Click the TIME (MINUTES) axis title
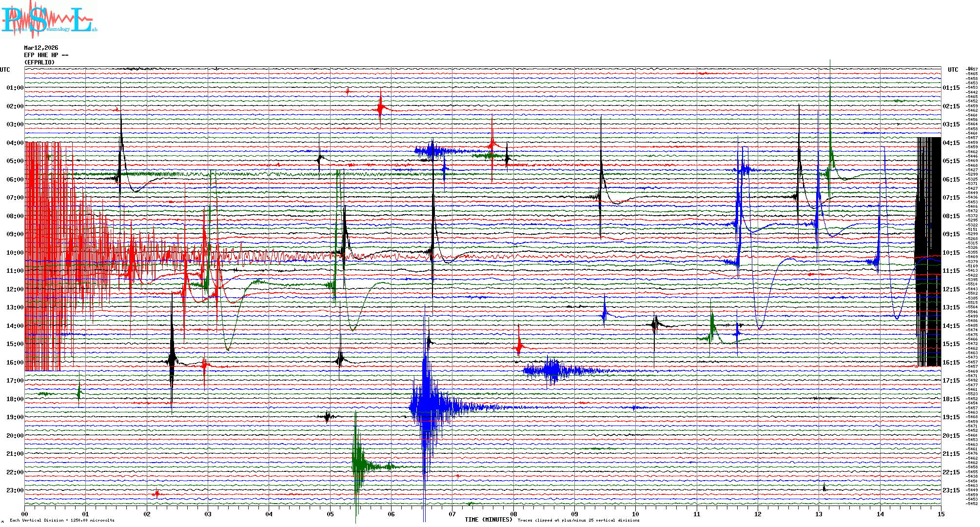The image size is (980, 527). (489, 520)
